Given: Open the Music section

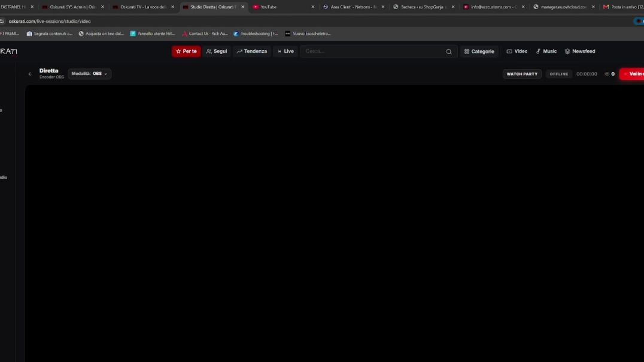Looking at the screenshot, I should coord(546,52).
